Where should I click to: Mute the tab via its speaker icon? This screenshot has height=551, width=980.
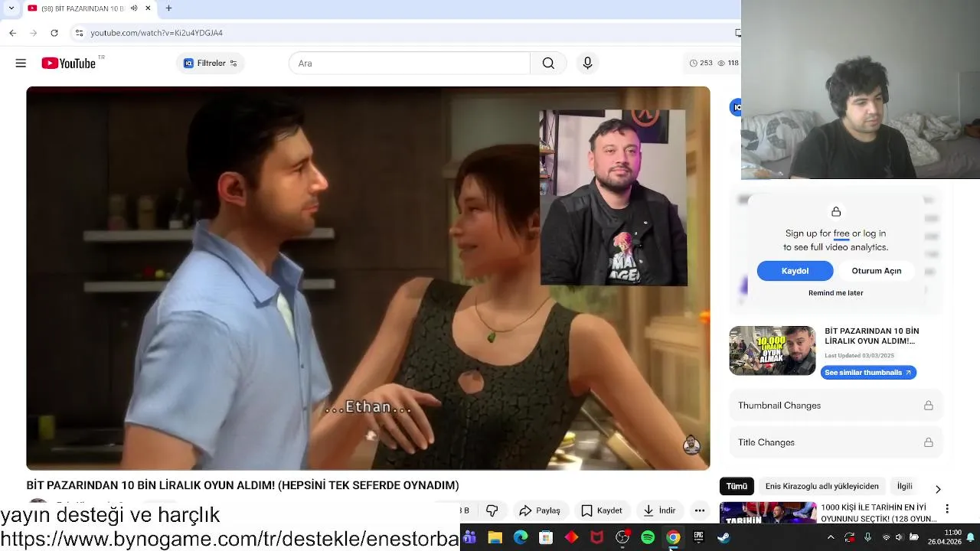(134, 8)
